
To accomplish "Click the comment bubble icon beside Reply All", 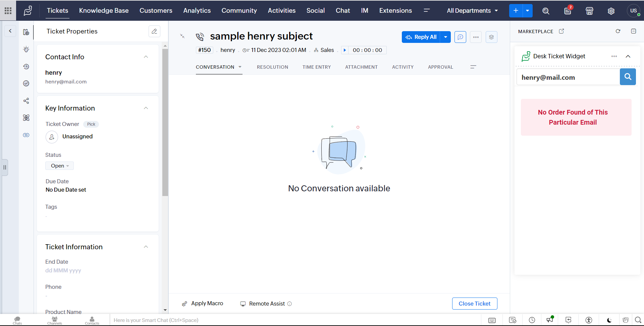I will tap(460, 37).
